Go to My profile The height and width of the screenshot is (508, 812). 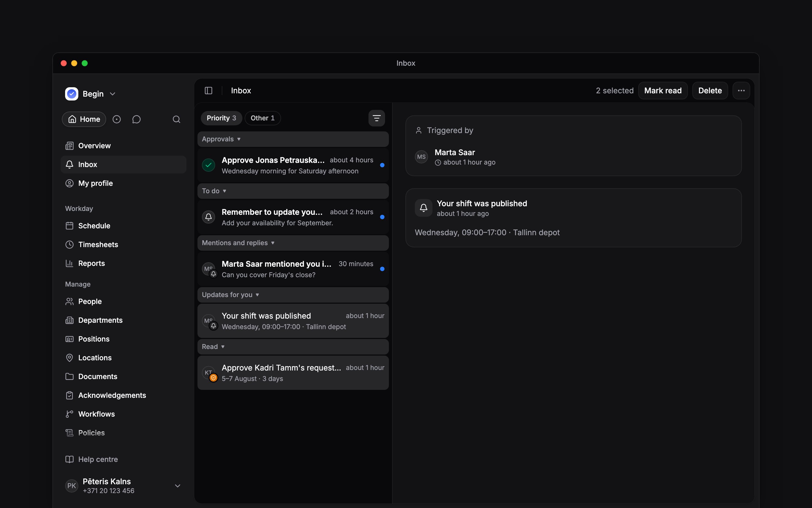124,183
